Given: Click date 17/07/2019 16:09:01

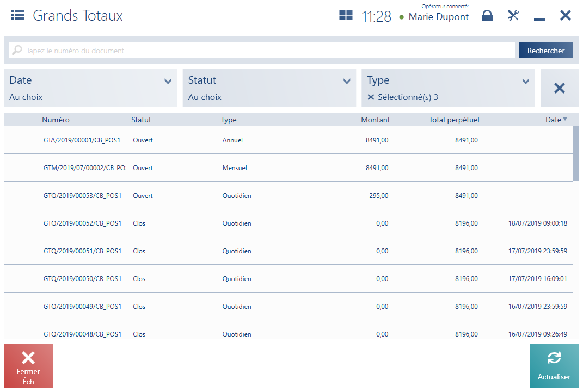Looking at the screenshot, I should (x=538, y=279).
